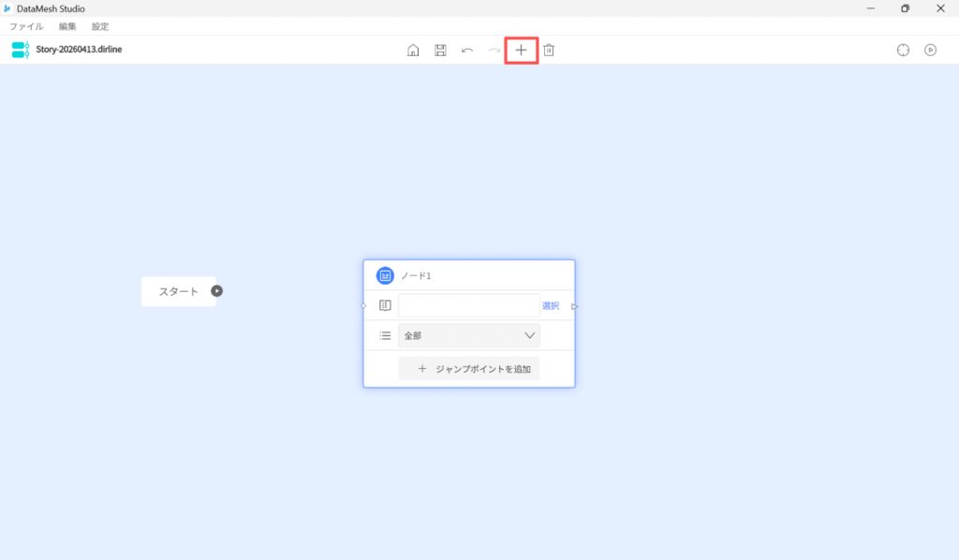The image size is (959, 560).
Task: Select the スタート node box
Action: tap(178, 291)
